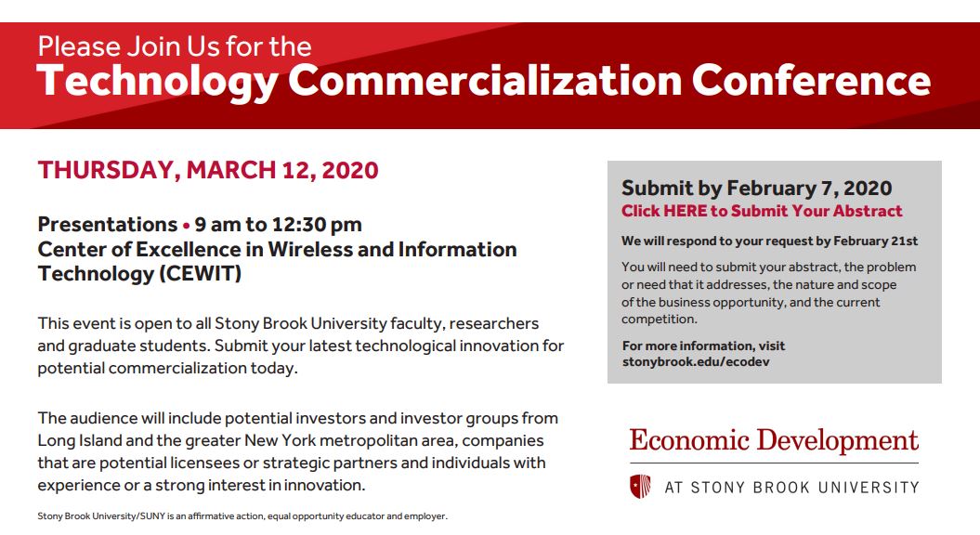Click the gray submission info box
The image size is (980, 535).
(x=775, y=272)
